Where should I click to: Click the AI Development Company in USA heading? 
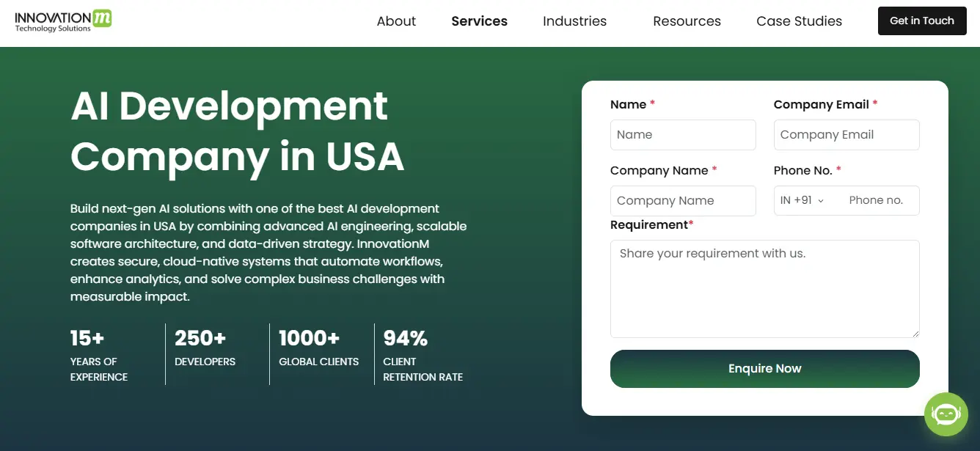click(238, 131)
